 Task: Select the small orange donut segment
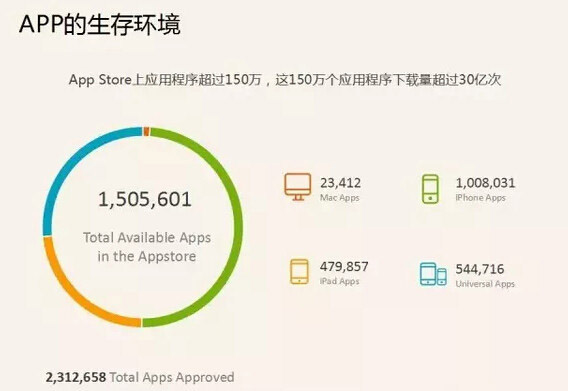(146, 131)
